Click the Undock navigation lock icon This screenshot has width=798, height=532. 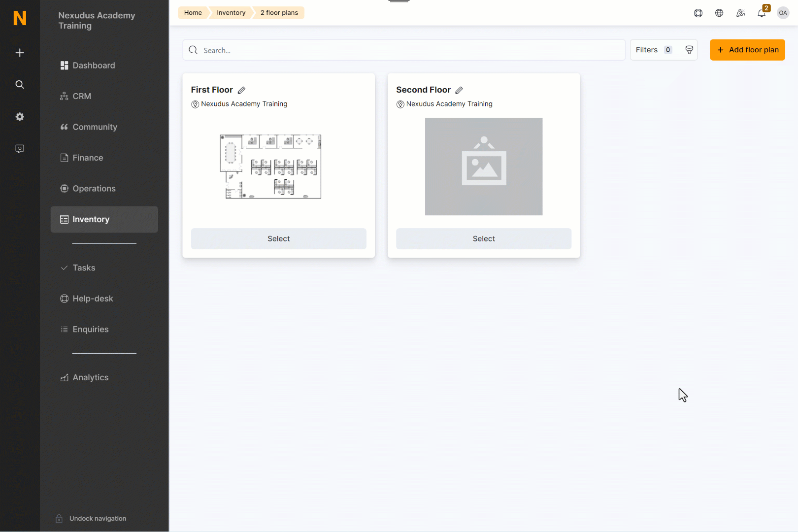59,518
